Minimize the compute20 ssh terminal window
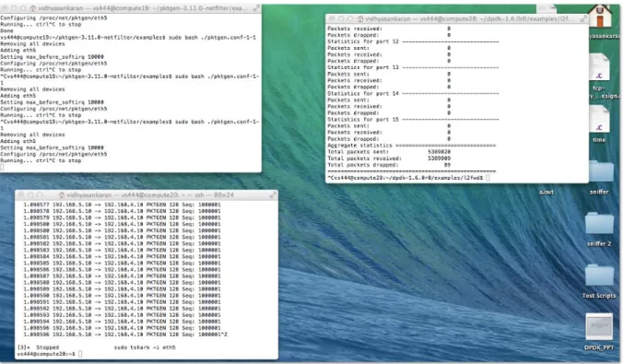 30,195
